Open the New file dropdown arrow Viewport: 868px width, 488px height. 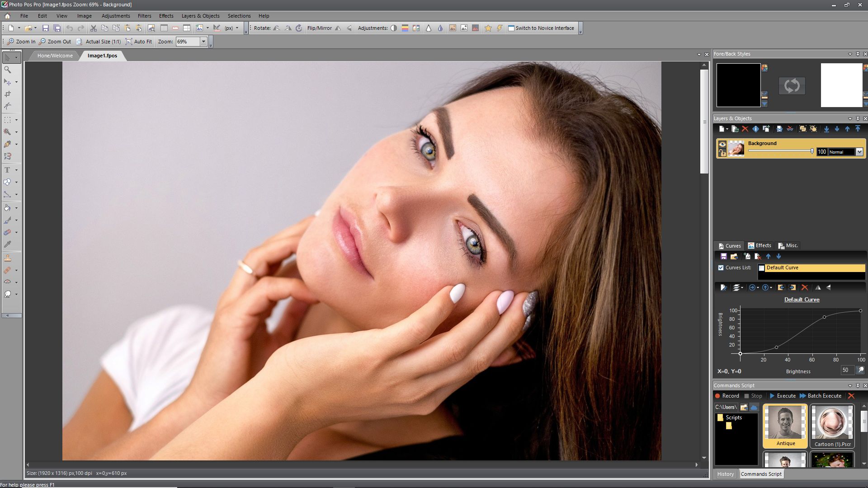click(x=19, y=28)
